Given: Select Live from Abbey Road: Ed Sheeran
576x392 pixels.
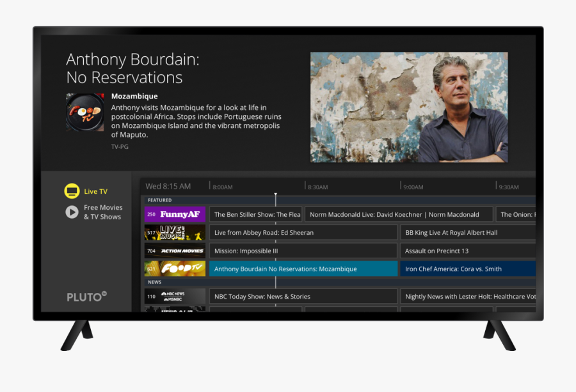Looking at the screenshot, I should point(303,232).
